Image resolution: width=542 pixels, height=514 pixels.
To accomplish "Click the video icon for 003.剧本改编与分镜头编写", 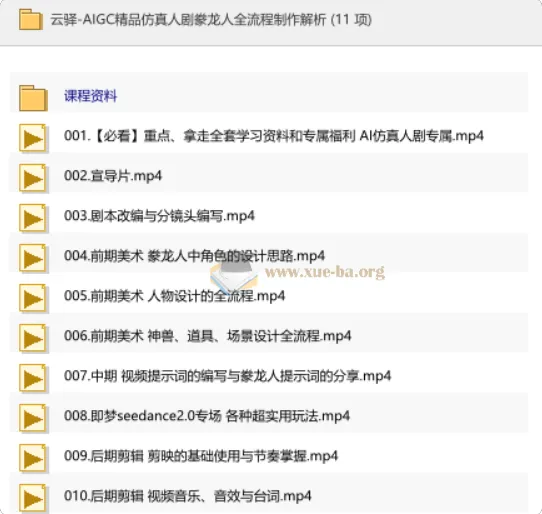I will 33,218.
